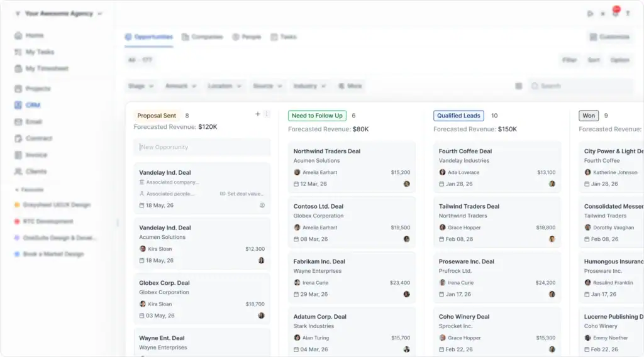Select the Need to Follow Up stage label
This screenshot has width=644, height=357.
(317, 116)
